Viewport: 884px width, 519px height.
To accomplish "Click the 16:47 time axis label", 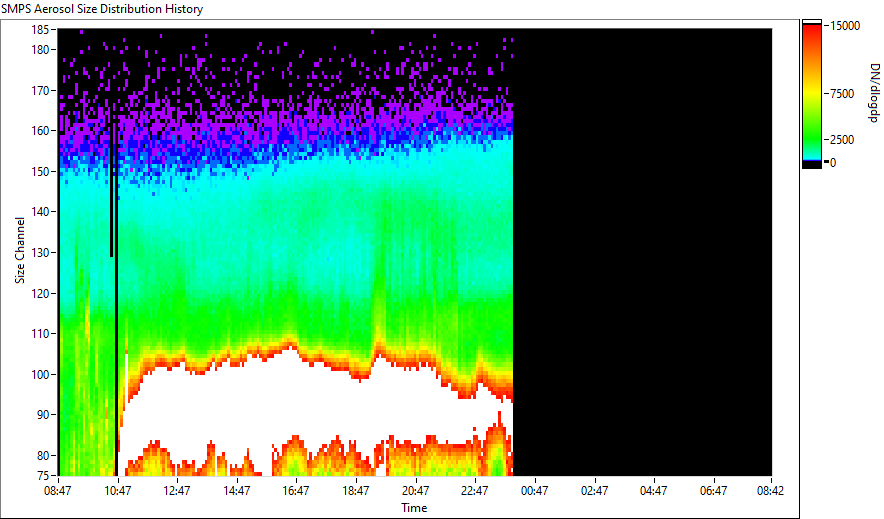I will point(295,491).
